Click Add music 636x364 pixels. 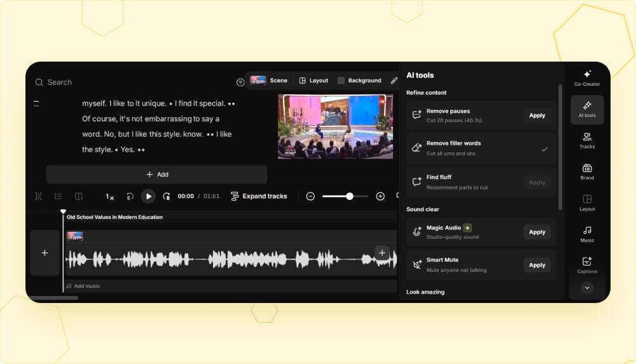pos(83,286)
